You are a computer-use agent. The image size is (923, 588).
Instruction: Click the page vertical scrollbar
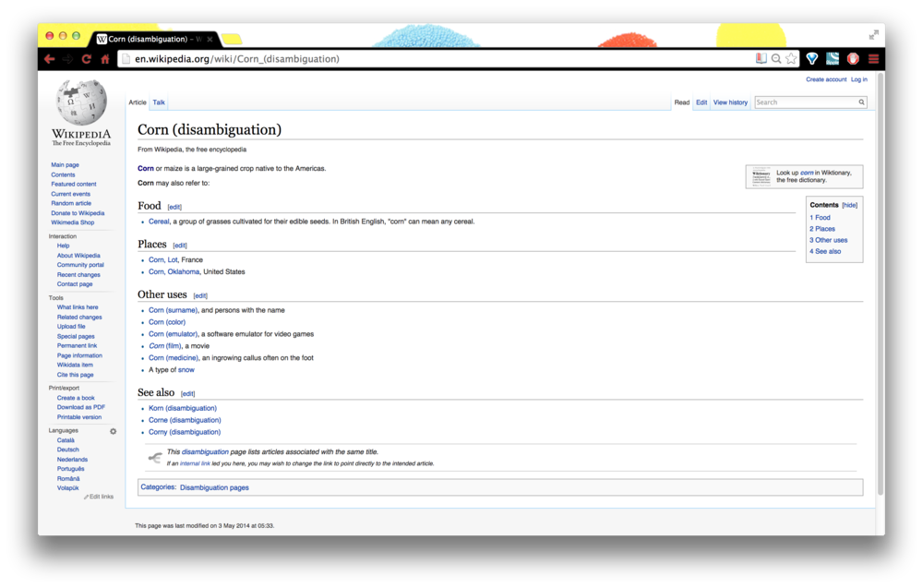(881, 284)
